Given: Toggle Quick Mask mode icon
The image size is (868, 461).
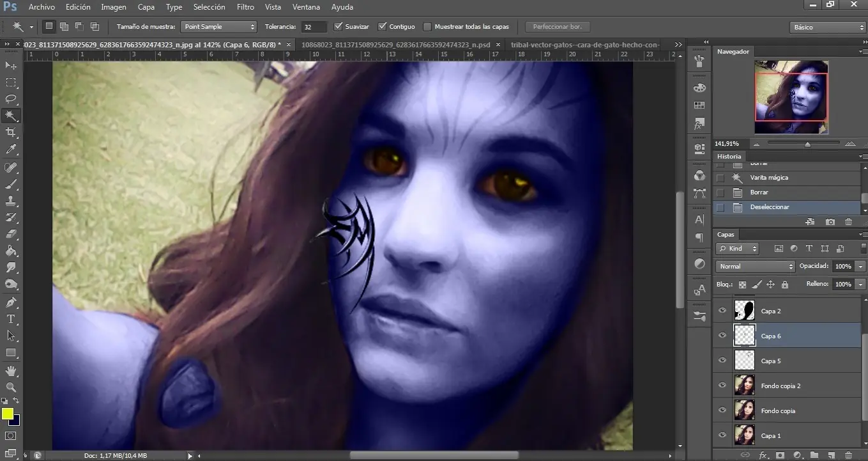Looking at the screenshot, I should point(11,436).
